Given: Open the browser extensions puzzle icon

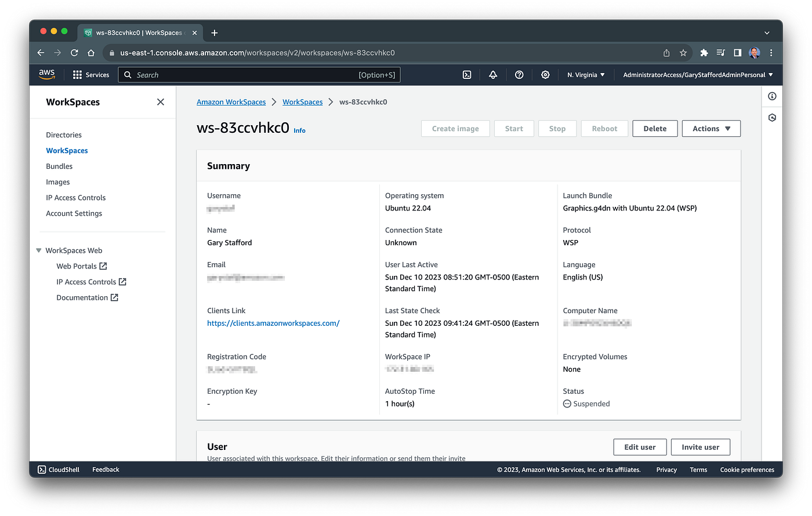Looking at the screenshot, I should pyautogui.click(x=704, y=53).
